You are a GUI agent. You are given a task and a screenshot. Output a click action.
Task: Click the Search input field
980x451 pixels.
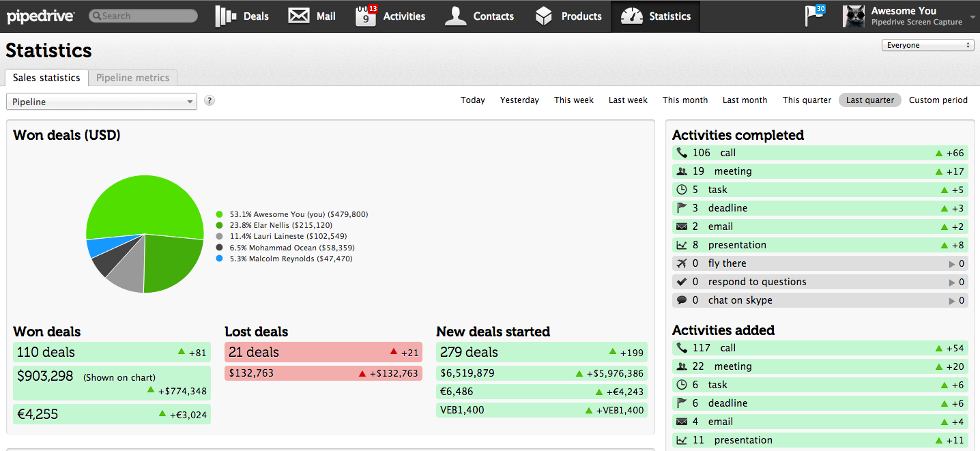(x=143, y=16)
